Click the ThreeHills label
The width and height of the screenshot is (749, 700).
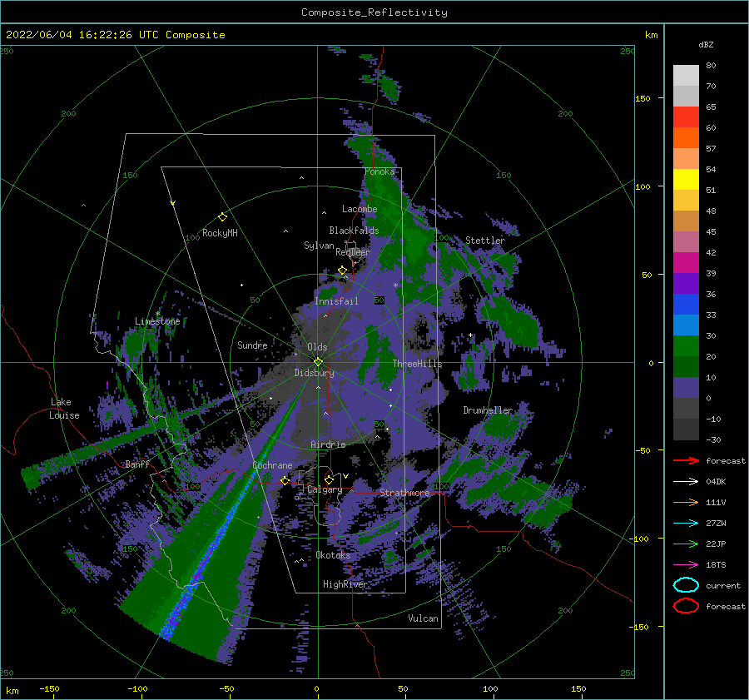click(x=417, y=364)
